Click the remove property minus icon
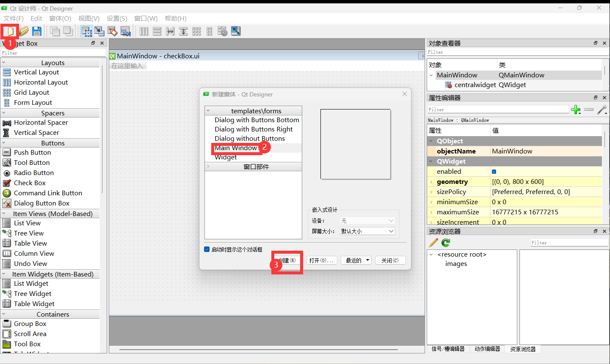This screenshot has width=610, height=364. coord(589,109)
